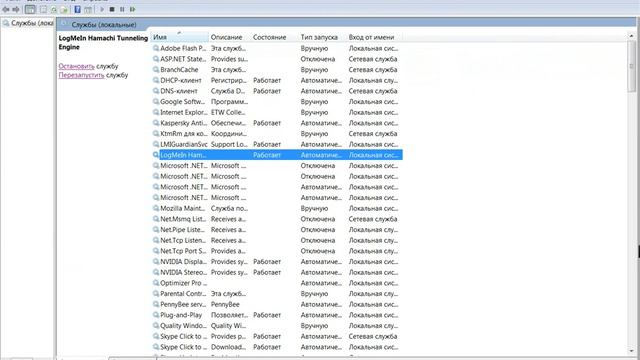This screenshot has height=360, width=640.
Task: Click Работает status in the LogMeIn Ham... row
Action: click(267, 155)
